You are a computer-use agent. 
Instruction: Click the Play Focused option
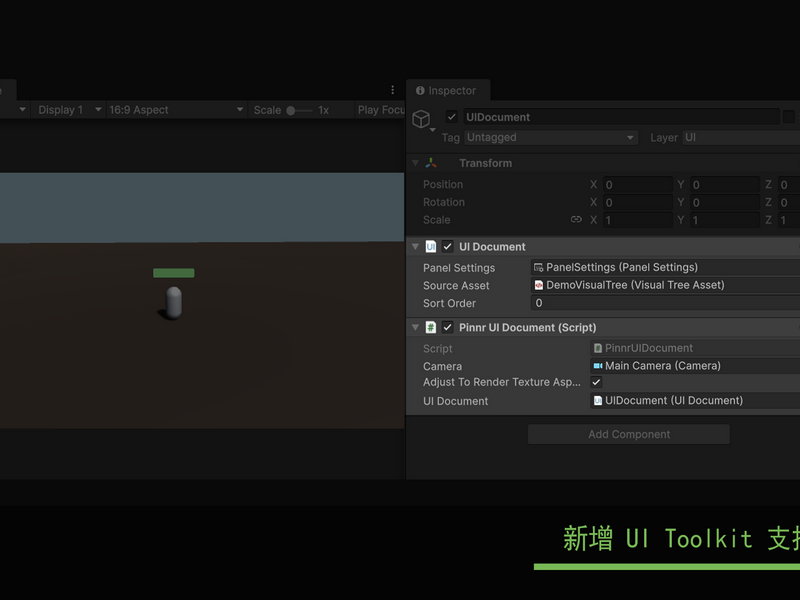click(381, 110)
